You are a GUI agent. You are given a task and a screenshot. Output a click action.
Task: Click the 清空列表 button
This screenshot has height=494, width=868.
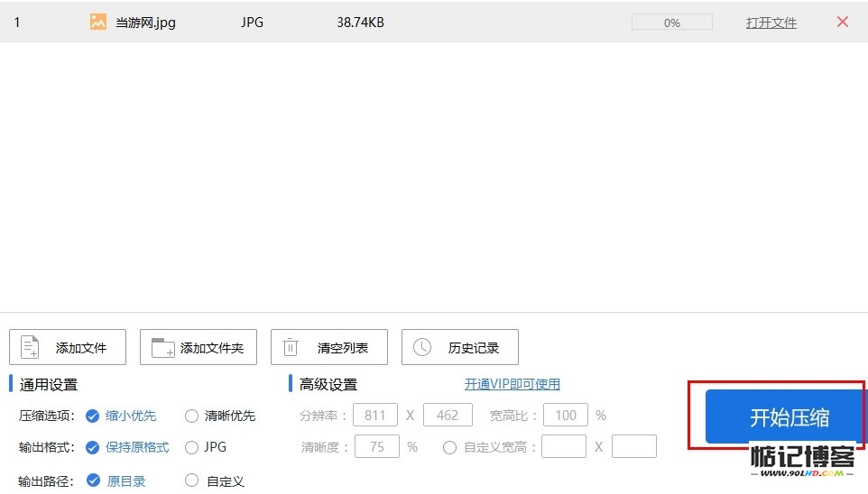pos(328,347)
